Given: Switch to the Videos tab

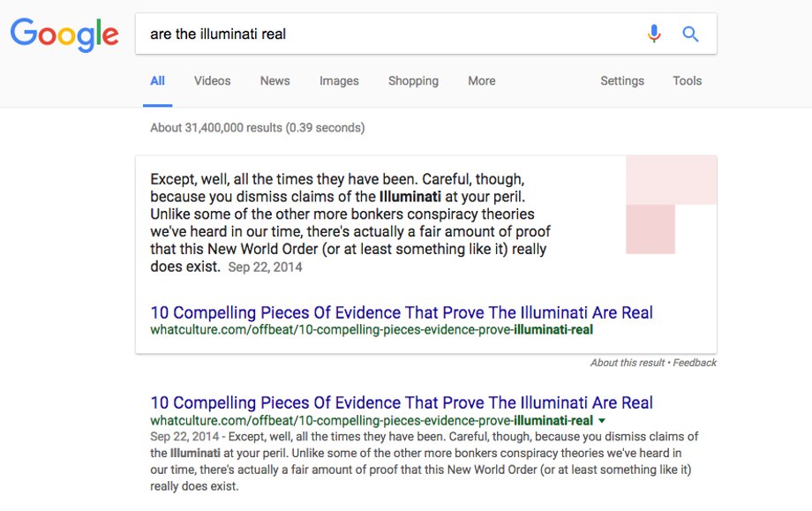Looking at the screenshot, I should click(213, 81).
